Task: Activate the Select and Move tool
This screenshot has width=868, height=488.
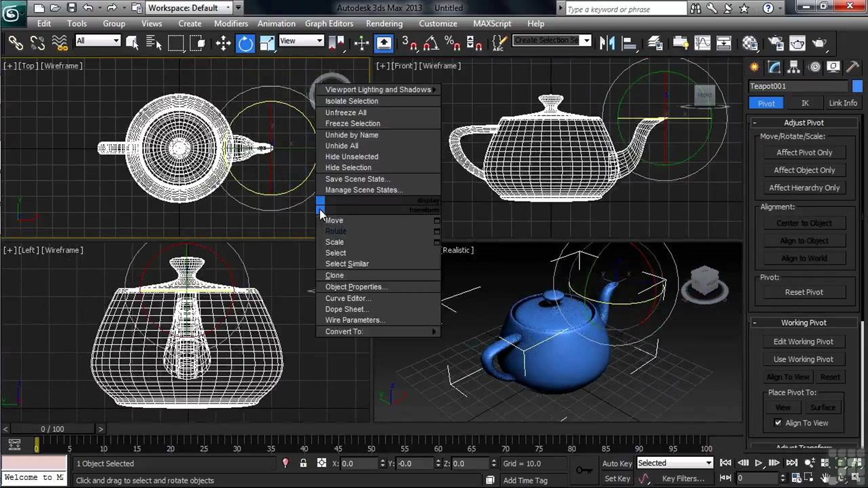Action: tap(223, 43)
